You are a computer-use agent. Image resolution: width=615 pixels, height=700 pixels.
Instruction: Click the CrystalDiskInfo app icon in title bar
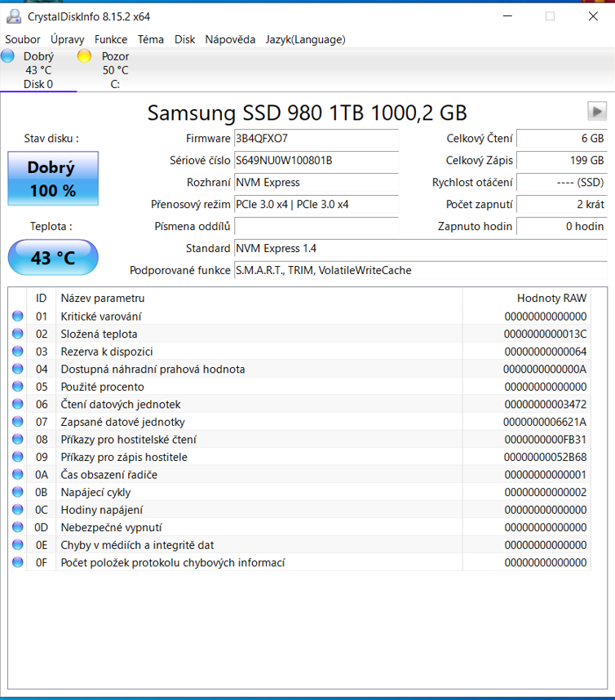point(14,16)
